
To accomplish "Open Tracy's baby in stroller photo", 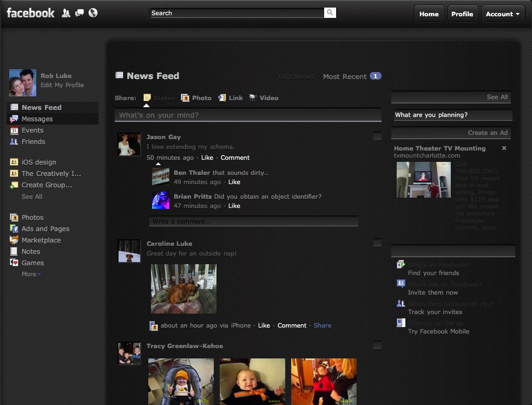I will click(x=181, y=381).
